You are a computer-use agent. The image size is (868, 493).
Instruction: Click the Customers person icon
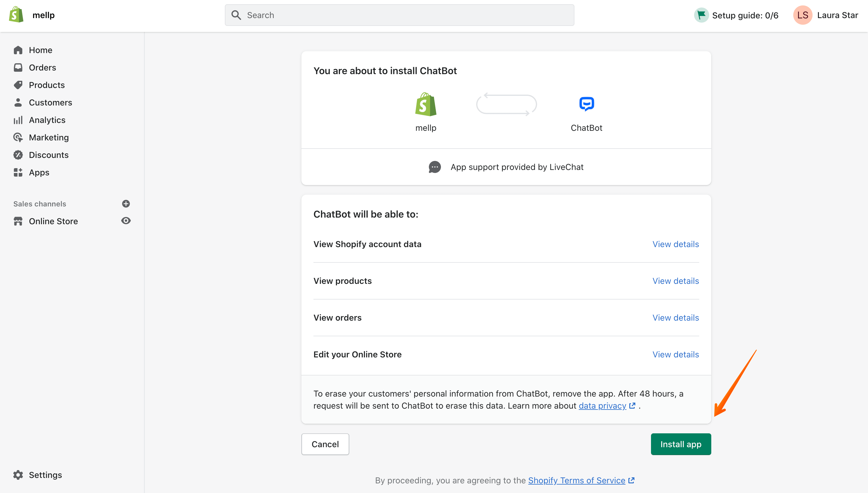pyautogui.click(x=18, y=102)
